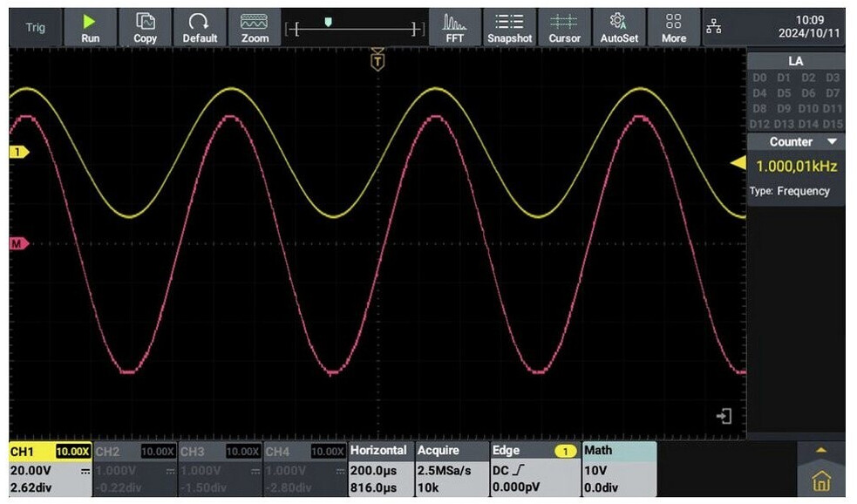
Task: Toggle digital channel D3
Action: coord(833,78)
